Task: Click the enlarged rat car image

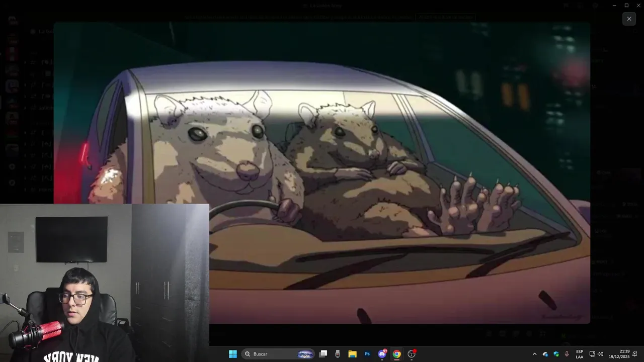Action: tap(322, 172)
